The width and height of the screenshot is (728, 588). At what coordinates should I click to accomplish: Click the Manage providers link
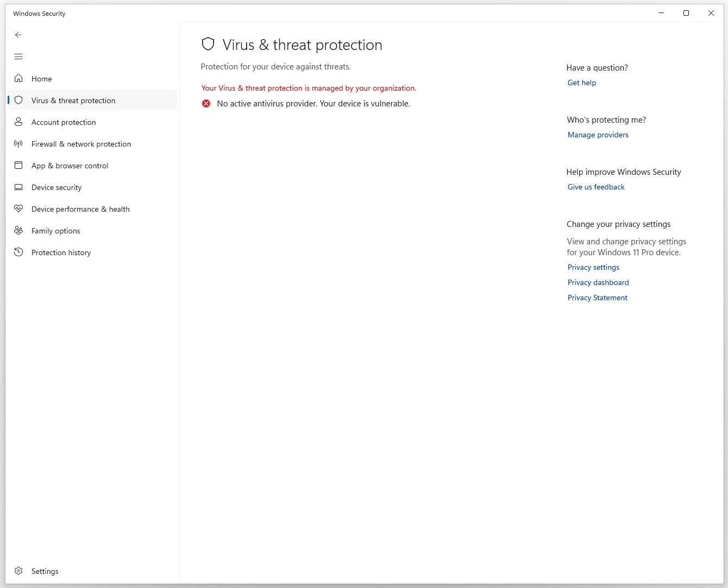(x=598, y=135)
